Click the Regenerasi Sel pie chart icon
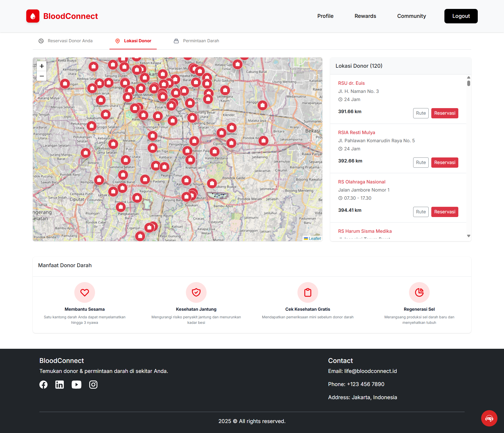This screenshot has height=433, width=504. pos(419,292)
